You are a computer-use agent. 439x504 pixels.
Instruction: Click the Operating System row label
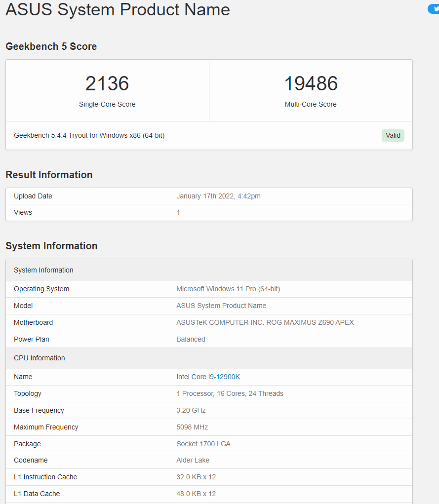click(x=41, y=289)
